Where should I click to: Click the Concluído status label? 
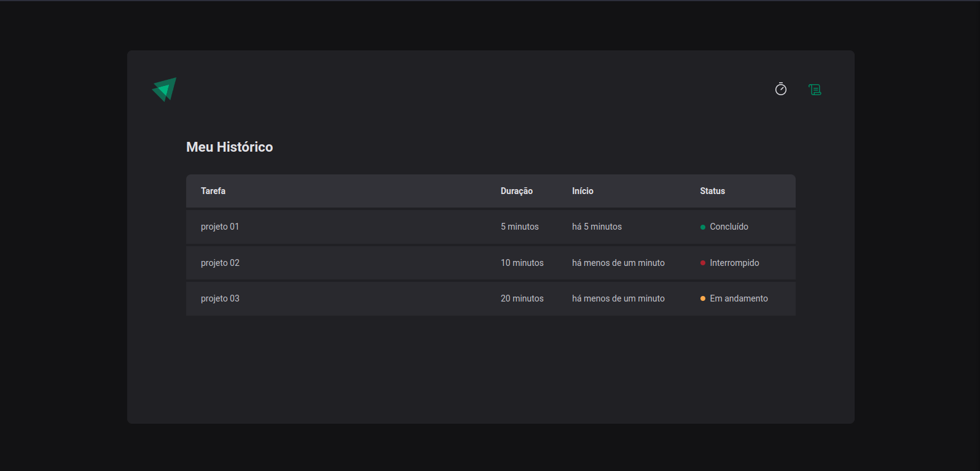729,227
